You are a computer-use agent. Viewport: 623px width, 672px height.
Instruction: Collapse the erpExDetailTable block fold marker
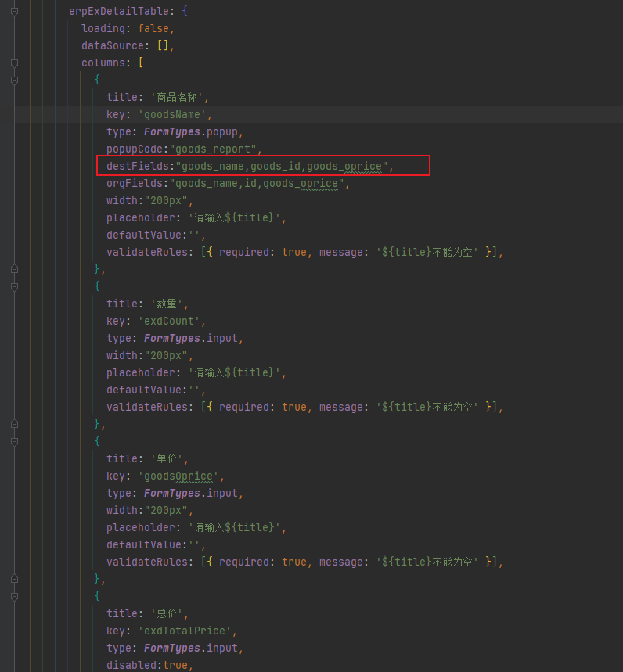point(14,12)
